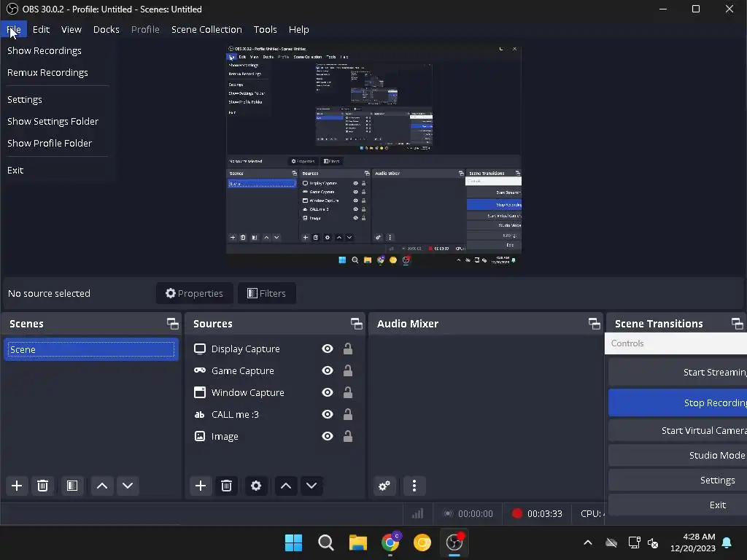Toggle the lock on the Window Capture source

coord(348,392)
